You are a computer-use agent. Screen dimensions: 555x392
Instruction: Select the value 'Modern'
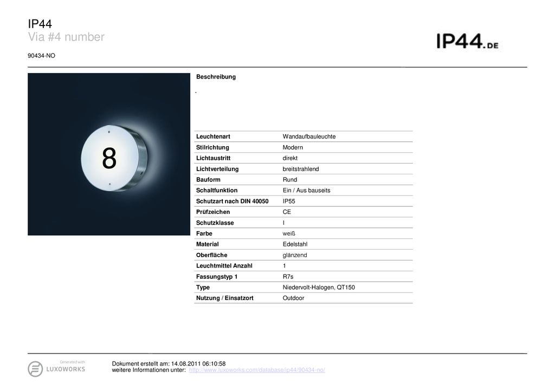(293, 147)
